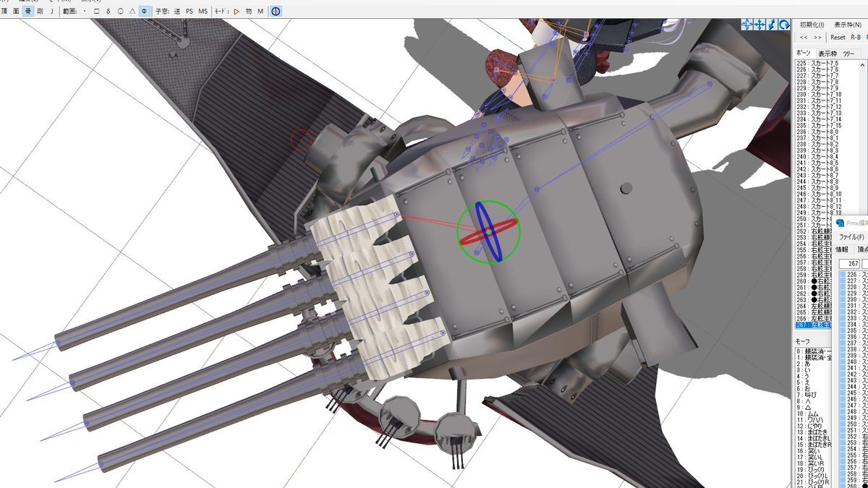
Task: Toggle the M mode button
Action: pyautogui.click(x=260, y=12)
